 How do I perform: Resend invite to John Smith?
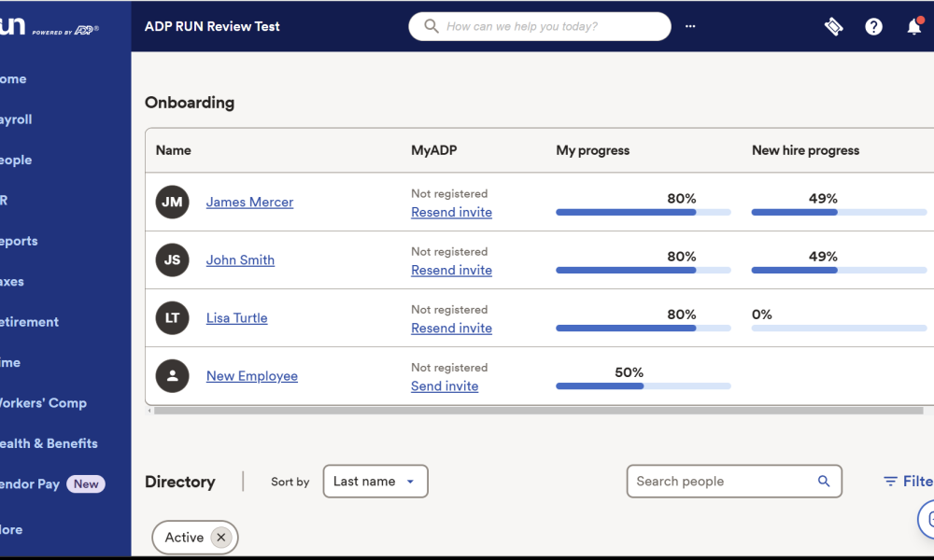click(x=451, y=271)
